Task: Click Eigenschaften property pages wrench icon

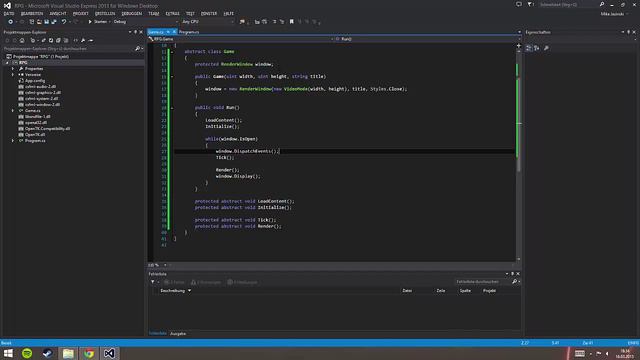Action: tap(547, 48)
